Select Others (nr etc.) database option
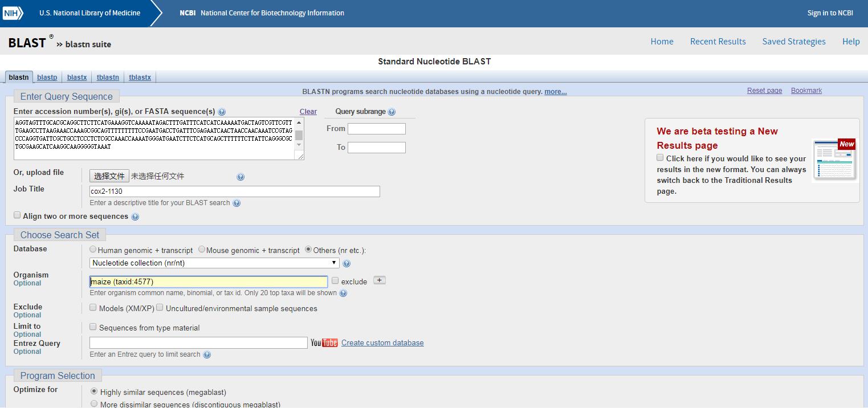868x408 pixels. click(x=308, y=249)
